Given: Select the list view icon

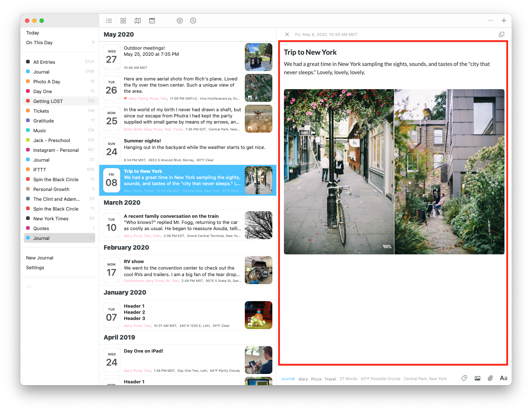Looking at the screenshot, I should click(x=109, y=21).
